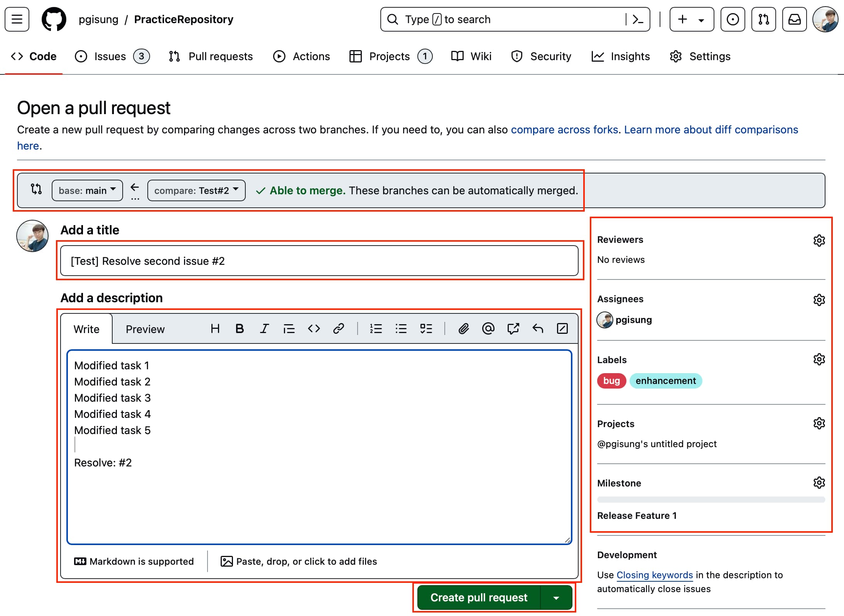Open the Release Feature 1 milestone
The height and width of the screenshot is (616, 844).
pos(637,516)
